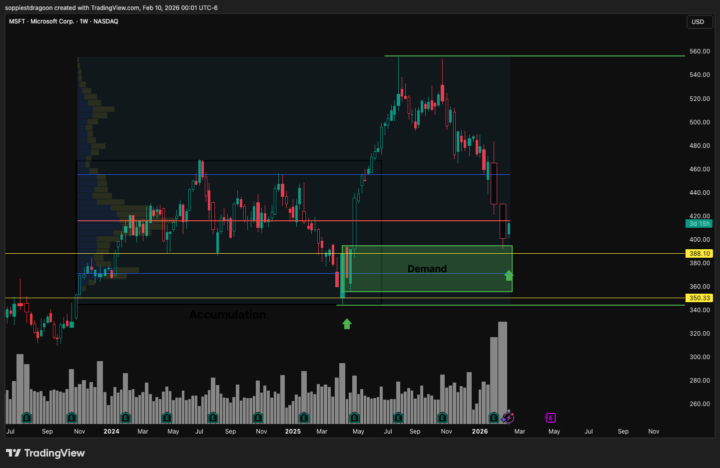Click the 560.00 price axis label
Screen dimensions: 720x468
click(699, 51)
